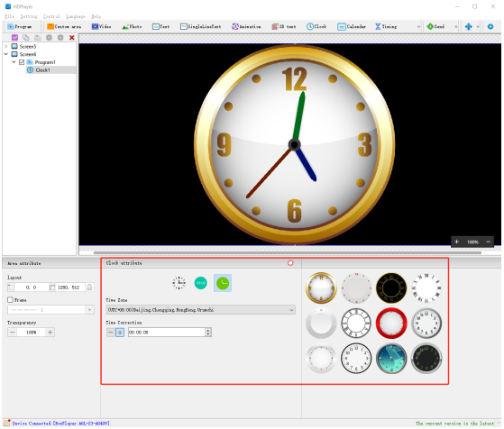Decrease Transparency with minus button
This screenshot has width=504, height=429.
click(x=13, y=333)
